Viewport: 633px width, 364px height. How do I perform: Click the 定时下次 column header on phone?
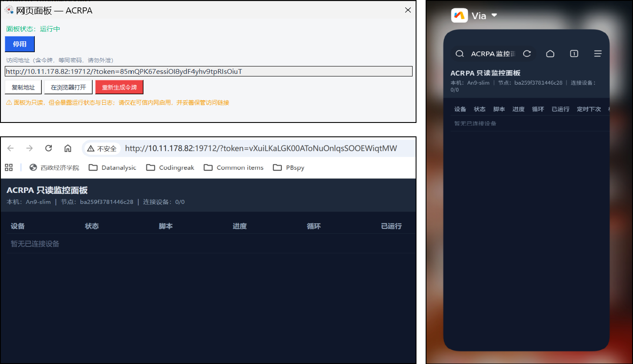(x=589, y=109)
